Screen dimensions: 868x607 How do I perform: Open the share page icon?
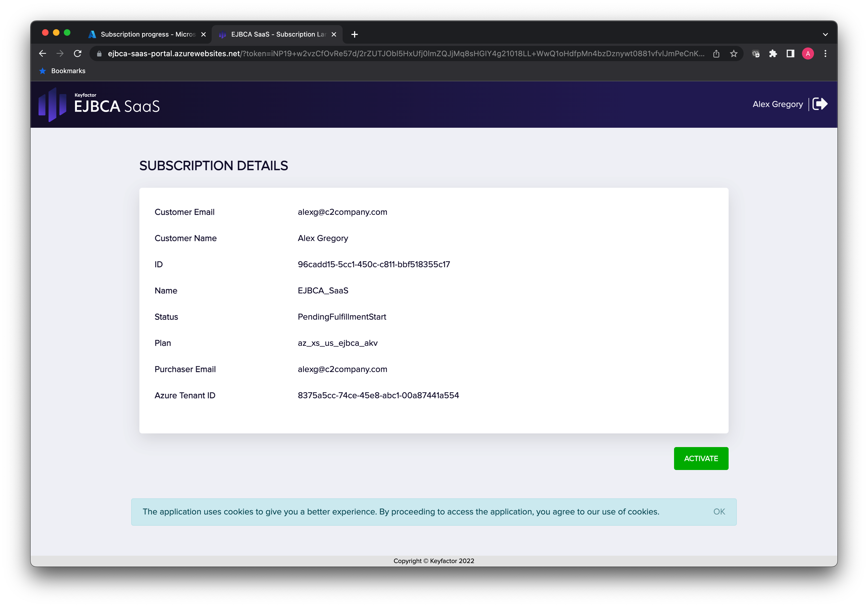716,54
